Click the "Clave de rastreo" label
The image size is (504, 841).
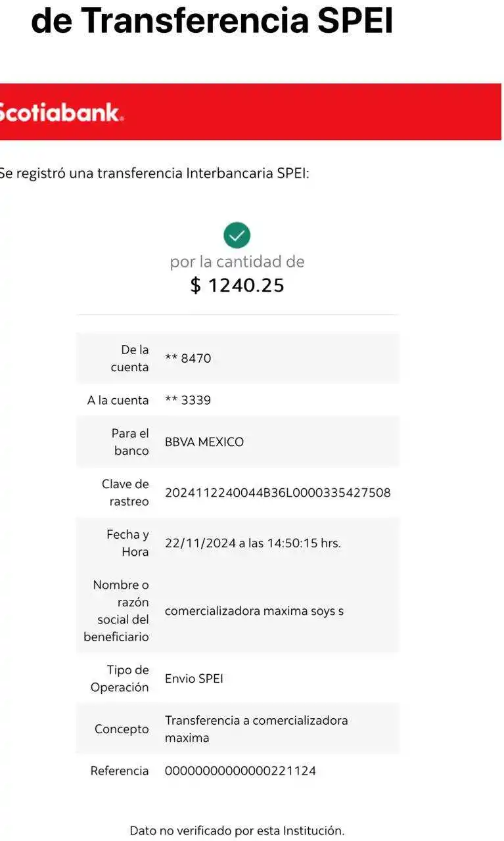(126, 493)
